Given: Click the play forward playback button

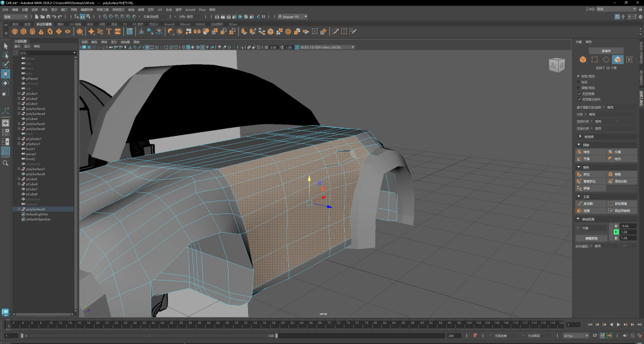Looking at the screenshot, I should click(x=618, y=325).
